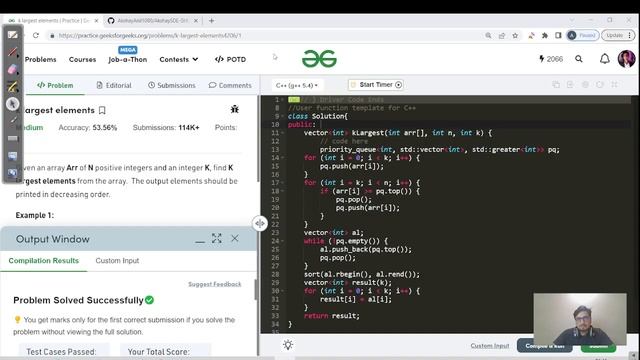
Task: Click the lightning streak count 2066
Action: point(551,59)
